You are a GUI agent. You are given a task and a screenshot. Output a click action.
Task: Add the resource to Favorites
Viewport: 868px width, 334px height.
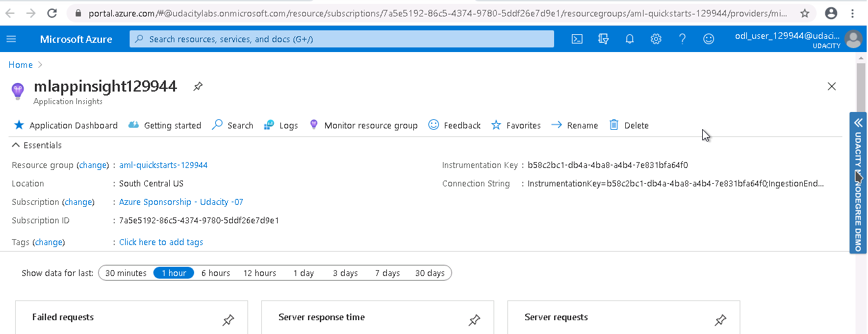[516, 125]
